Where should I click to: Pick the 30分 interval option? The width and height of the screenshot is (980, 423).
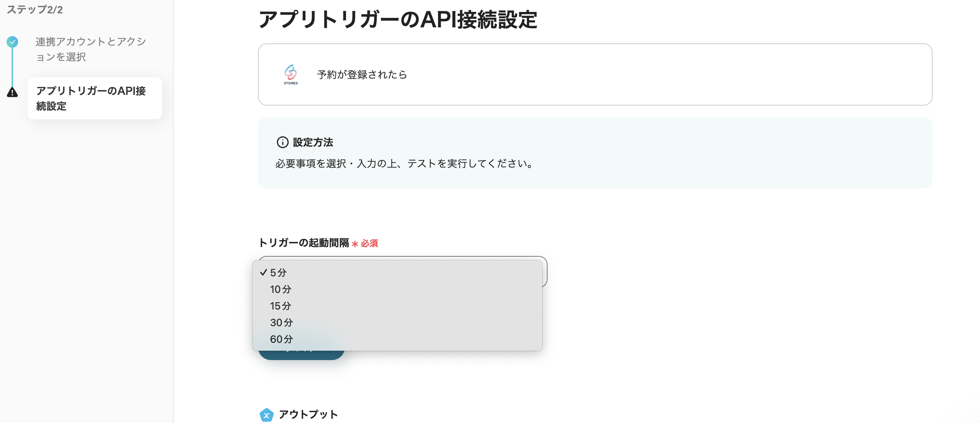[281, 322]
